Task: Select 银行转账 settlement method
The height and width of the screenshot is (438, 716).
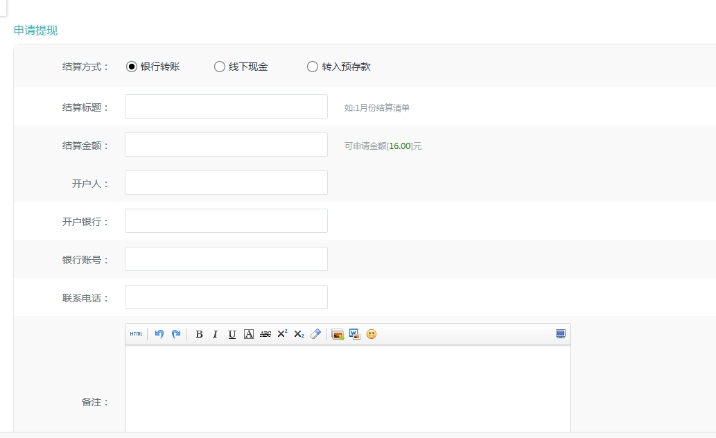Action: pos(131,67)
